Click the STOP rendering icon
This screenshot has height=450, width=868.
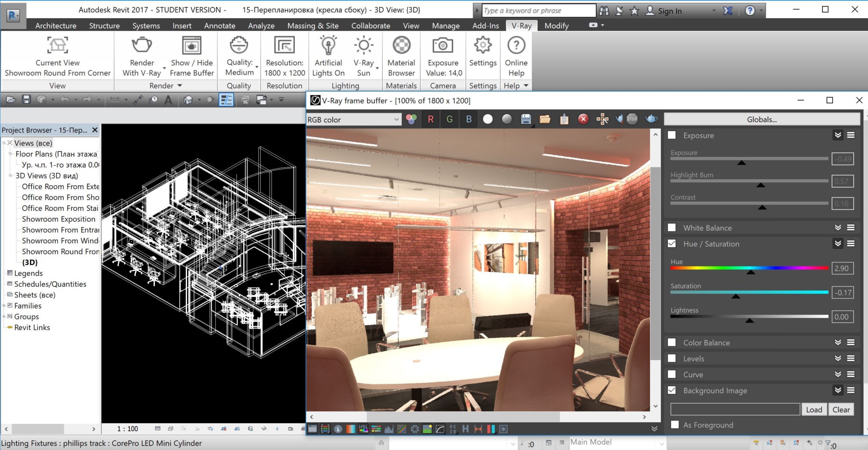point(632,119)
